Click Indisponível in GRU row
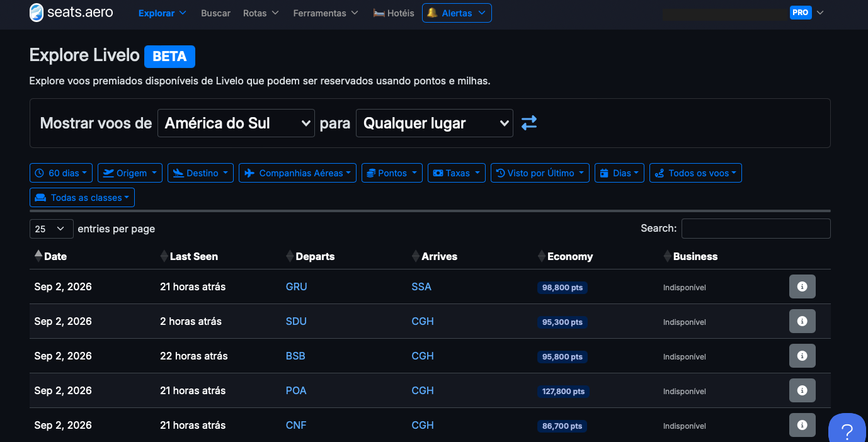868x442 pixels. pyautogui.click(x=685, y=287)
